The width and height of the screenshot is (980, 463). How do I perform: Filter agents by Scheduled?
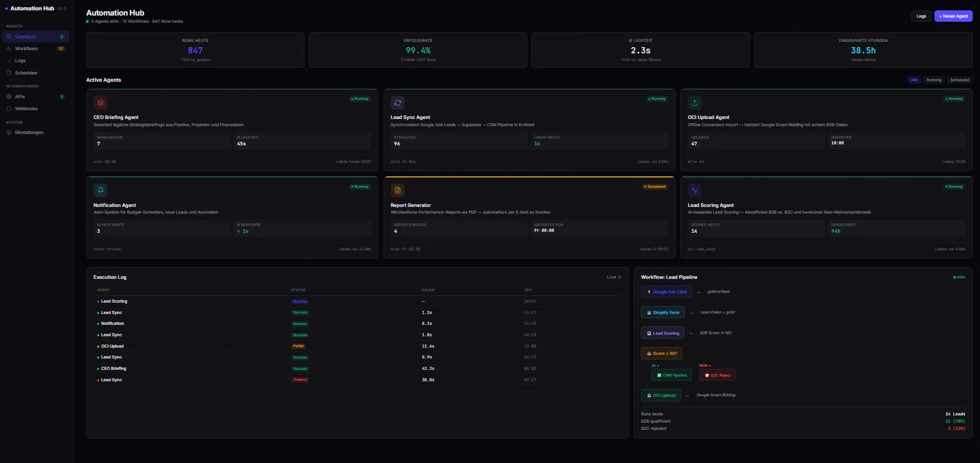point(959,80)
